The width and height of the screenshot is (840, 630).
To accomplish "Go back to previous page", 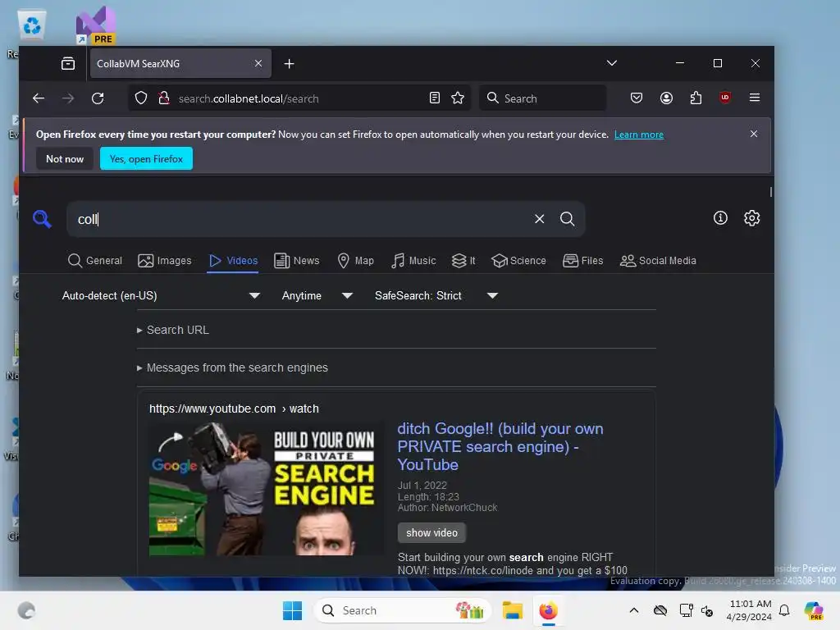I will (38, 98).
